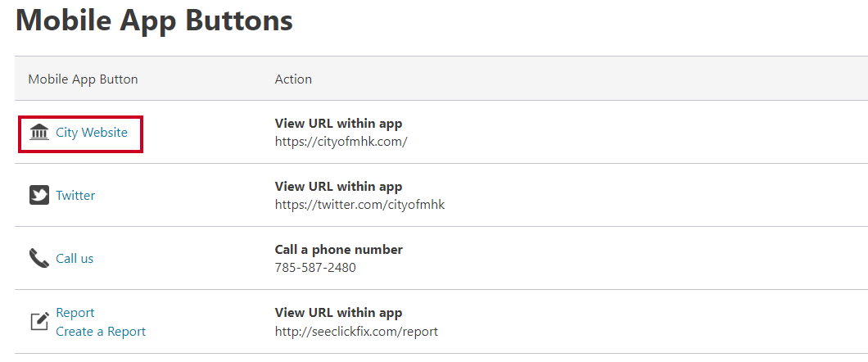Click View URL within app in Twitter row
Image resolution: width=868 pixels, height=362 pixels.
(339, 187)
